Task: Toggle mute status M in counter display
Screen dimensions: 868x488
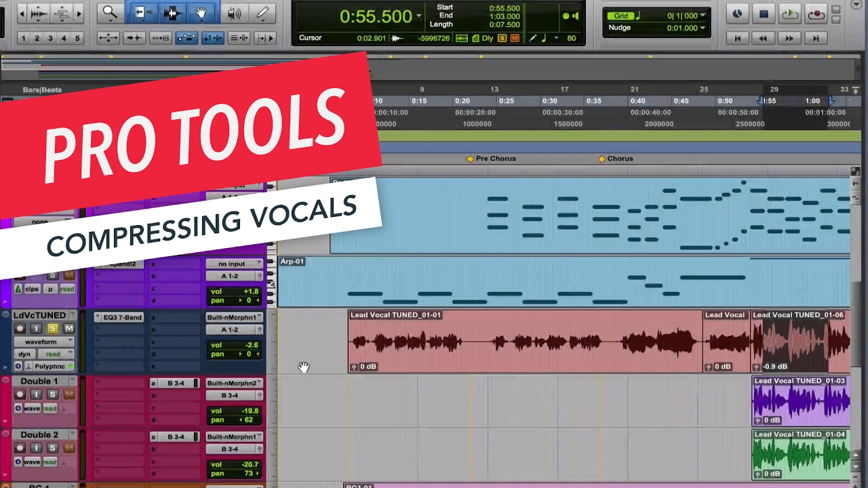Action: [515, 39]
